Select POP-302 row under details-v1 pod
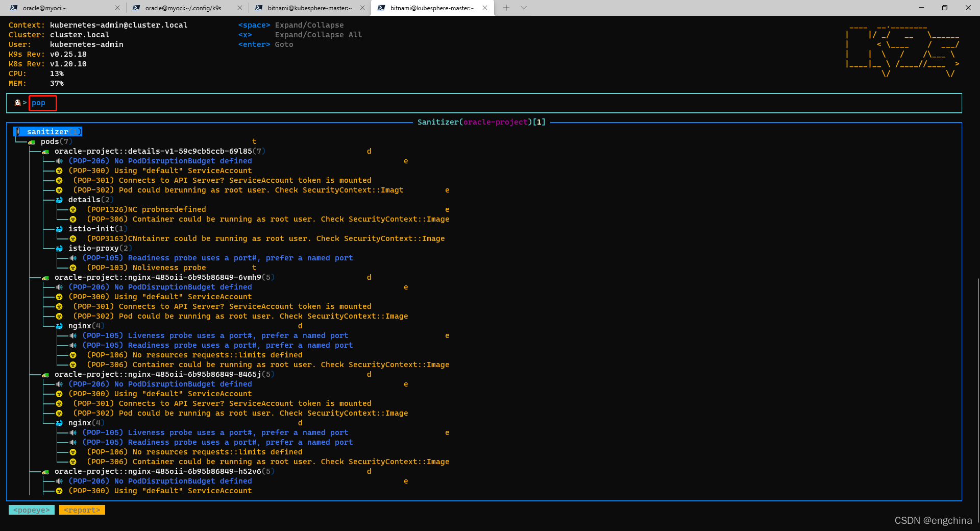The image size is (980, 531). click(x=238, y=190)
